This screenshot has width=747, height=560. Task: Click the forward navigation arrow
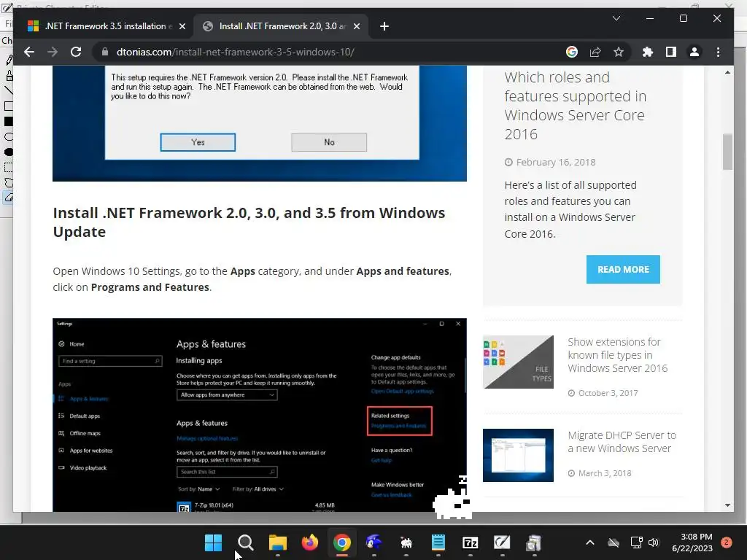pyautogui.click(x=53, y=52)
